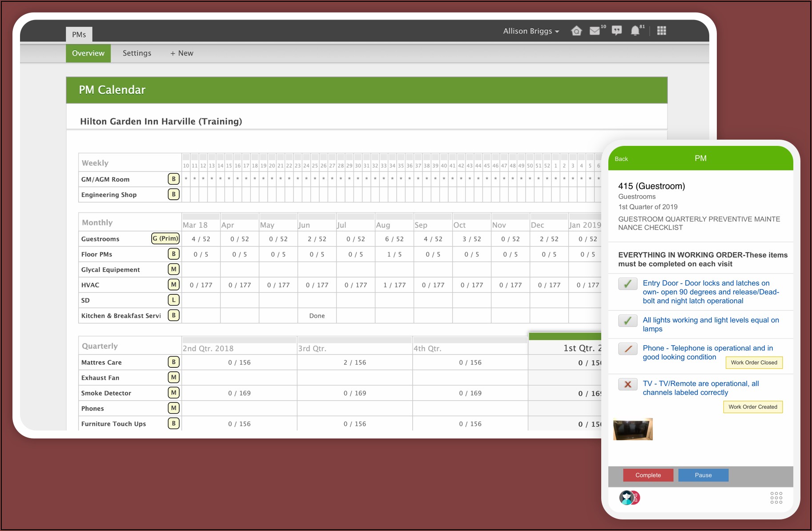Image resolution: width=812 pixels, height=531 pixels.
Task: Open the TV photo thumbnail
Action: tap(633, 429)
